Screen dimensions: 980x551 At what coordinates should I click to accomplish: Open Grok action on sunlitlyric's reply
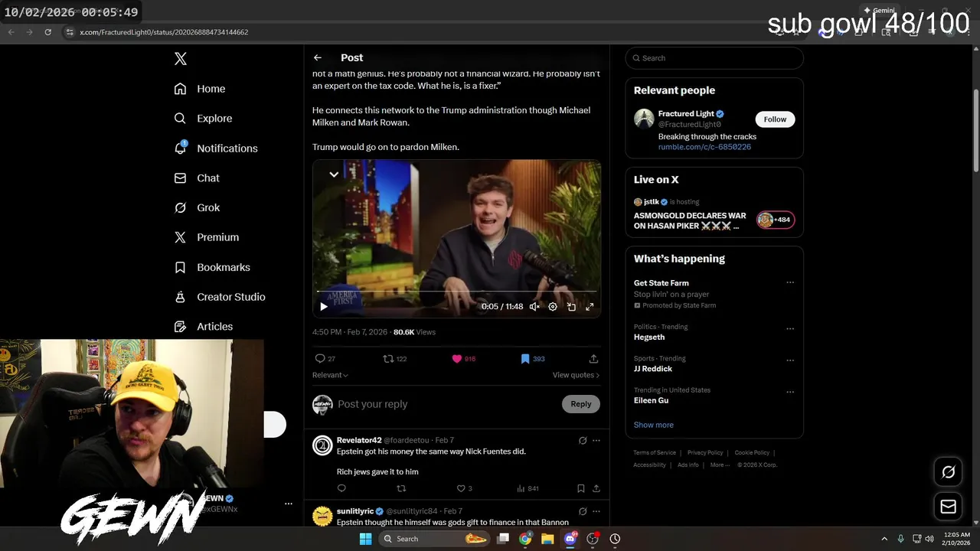click(583, 510)
